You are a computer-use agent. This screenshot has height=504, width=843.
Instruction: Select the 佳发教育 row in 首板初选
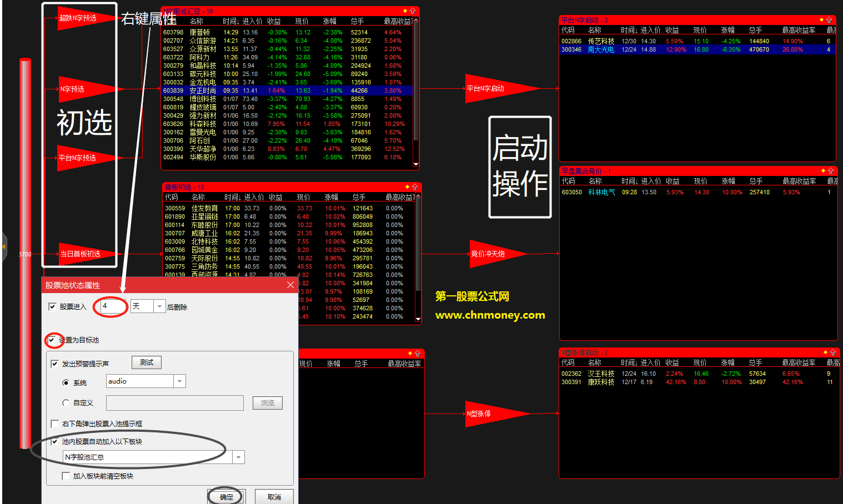pyautogui.click(x=289, y=208)
